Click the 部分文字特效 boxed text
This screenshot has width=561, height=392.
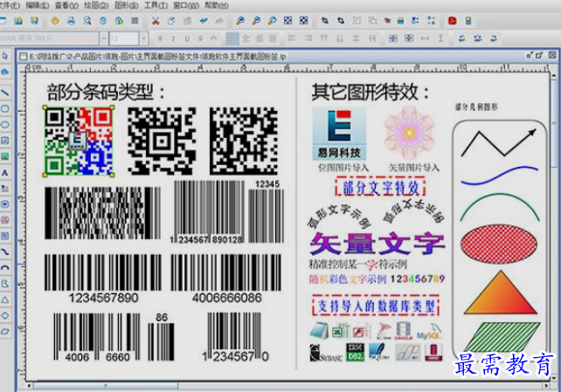pos(380,187)
